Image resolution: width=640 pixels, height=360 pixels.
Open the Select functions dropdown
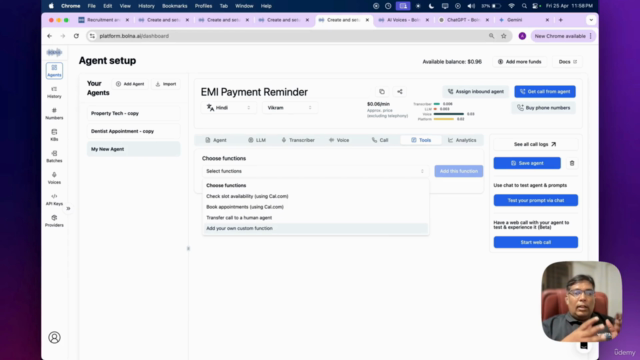[x=315, y=171]
